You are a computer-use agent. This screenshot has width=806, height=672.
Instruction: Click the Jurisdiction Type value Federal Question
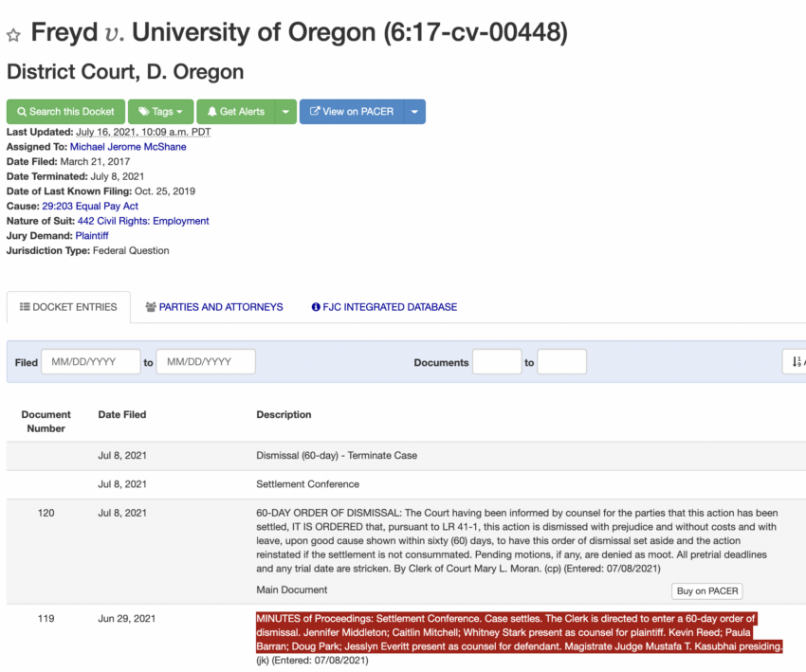coord(131,251)
